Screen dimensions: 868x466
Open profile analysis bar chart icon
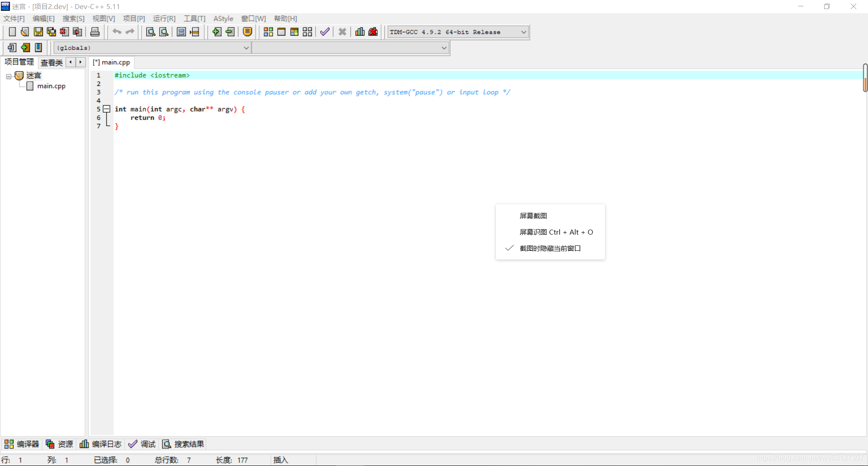pos(360,32)
